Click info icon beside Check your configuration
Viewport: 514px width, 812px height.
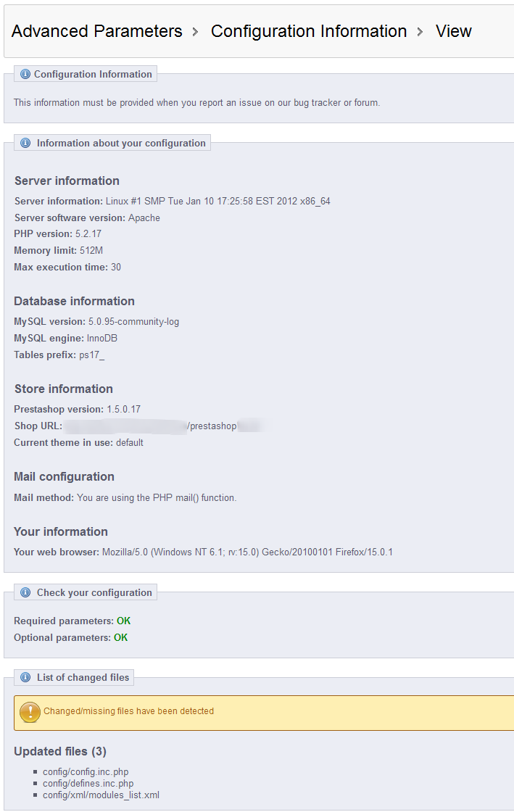[x=25, y=592]
